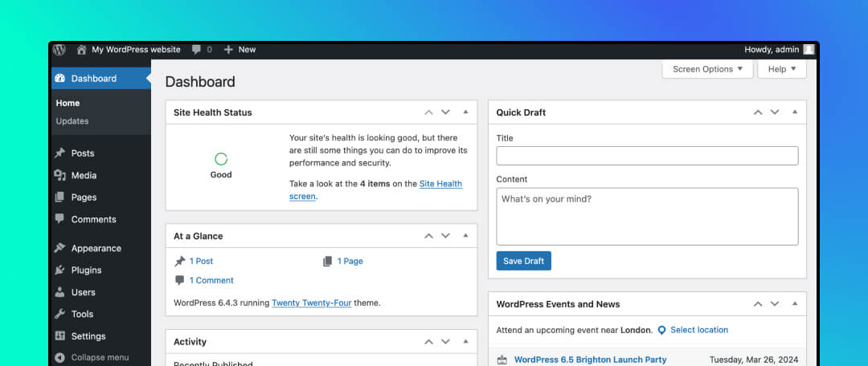The height and width of the screenshot is (366, 868).
Task: Move Activity panel down
Action: click(445, 342)
